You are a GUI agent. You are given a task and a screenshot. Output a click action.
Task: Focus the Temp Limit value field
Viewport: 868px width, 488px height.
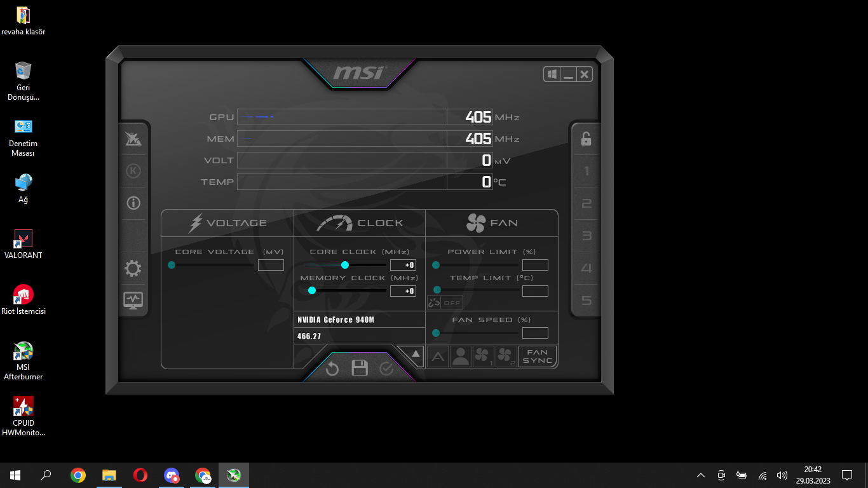535,291
